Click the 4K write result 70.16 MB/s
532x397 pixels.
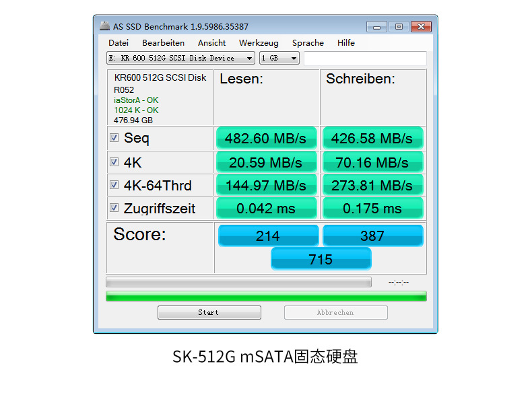373,162
